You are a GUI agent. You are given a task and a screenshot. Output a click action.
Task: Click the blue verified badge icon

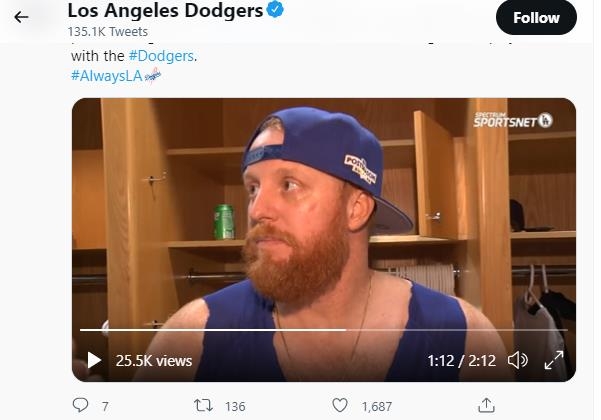pyautogui.click(x=275, y=12)
